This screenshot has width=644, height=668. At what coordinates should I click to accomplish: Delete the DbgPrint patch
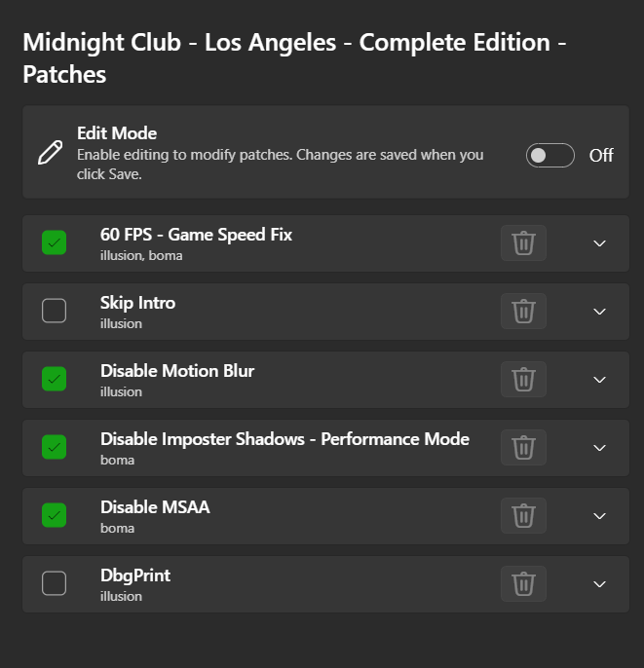tap(523, 583)
